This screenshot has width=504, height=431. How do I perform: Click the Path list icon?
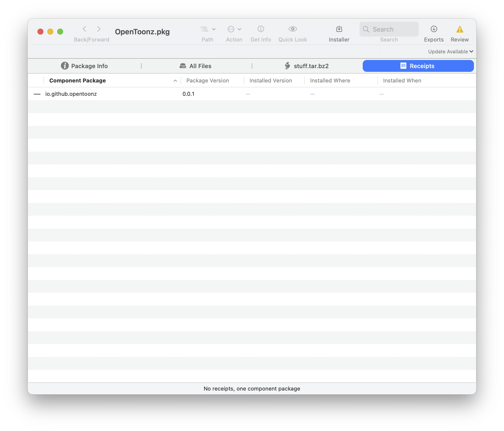(x=205, y=29)
